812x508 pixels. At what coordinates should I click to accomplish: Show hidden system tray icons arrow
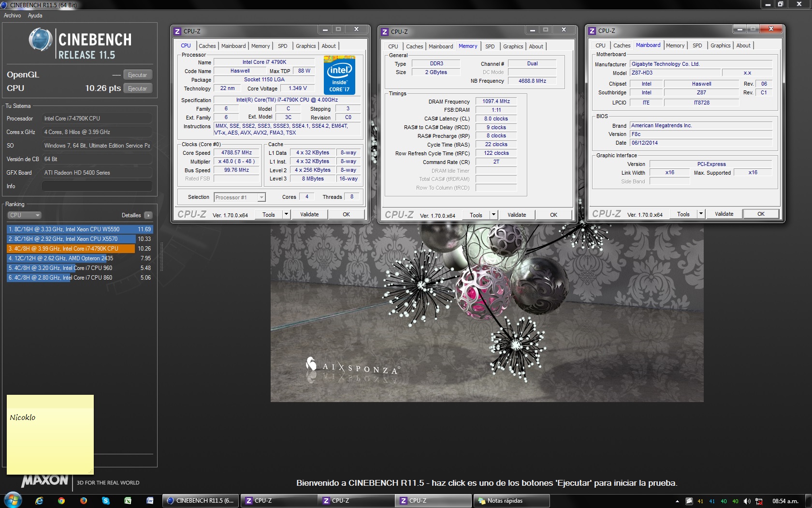677,501
